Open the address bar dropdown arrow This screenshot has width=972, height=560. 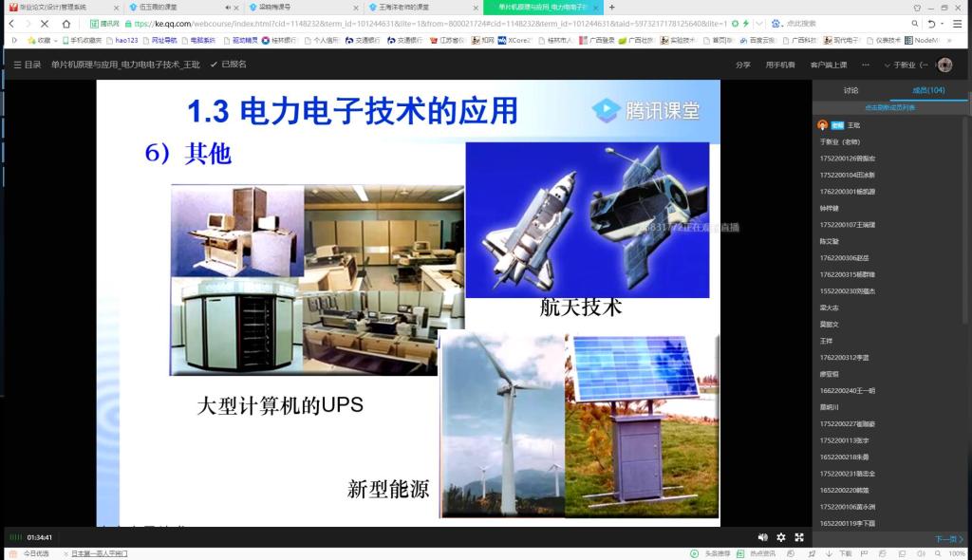click(757, 24)
